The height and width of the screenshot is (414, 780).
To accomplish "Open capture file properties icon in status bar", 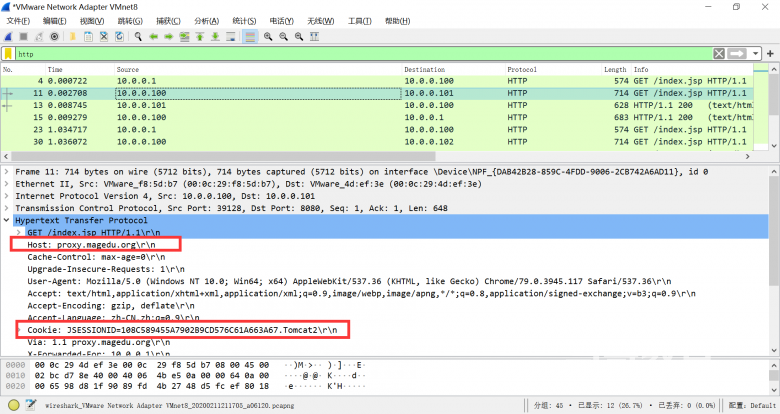I will tap(31, 405).
